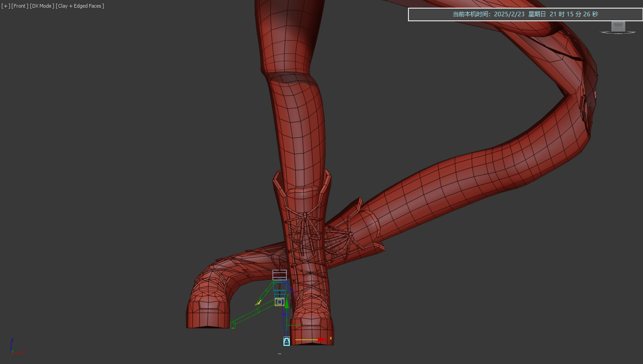Click the green Y-axis arrow of the move gizmo

tap(286, 302)
